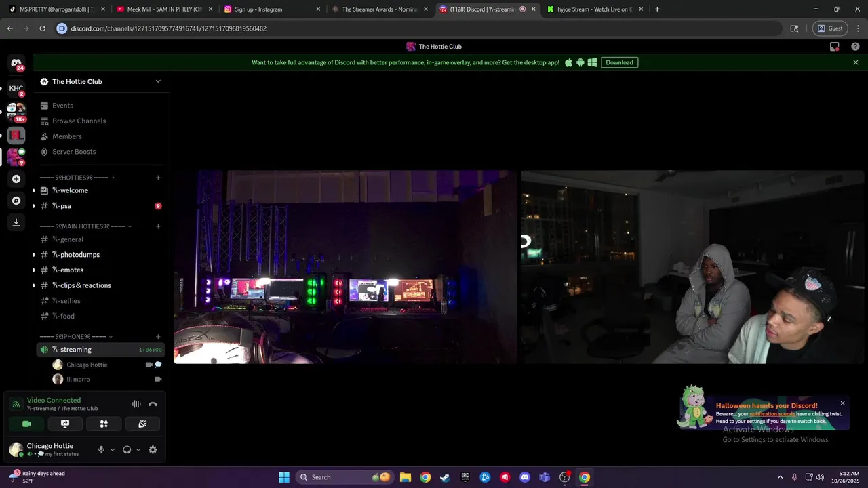
Task: Start screen sharing from voice panel
Action: pos(65,424)
